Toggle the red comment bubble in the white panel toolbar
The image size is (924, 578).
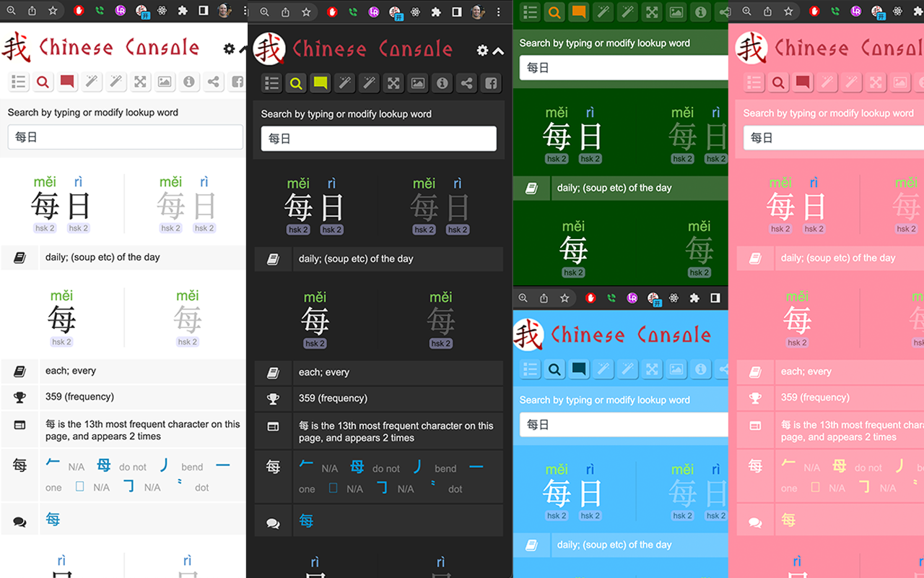point(67,82)
